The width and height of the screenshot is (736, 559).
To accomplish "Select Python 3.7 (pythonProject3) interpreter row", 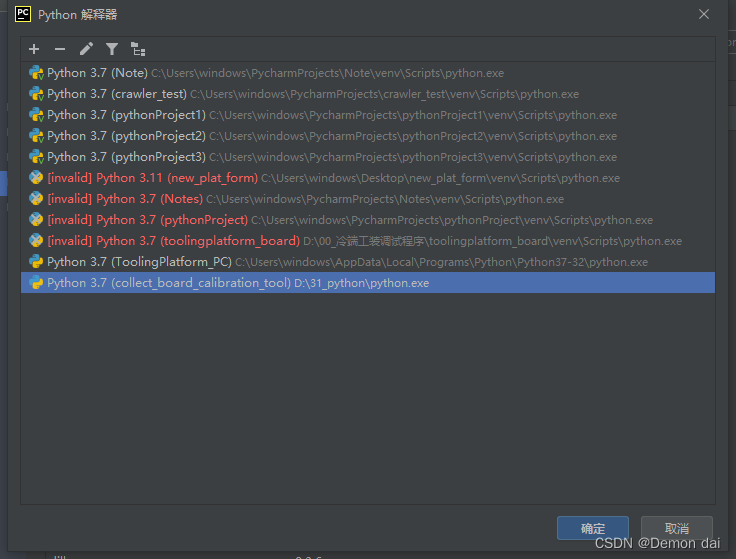I will click(368, 157).
